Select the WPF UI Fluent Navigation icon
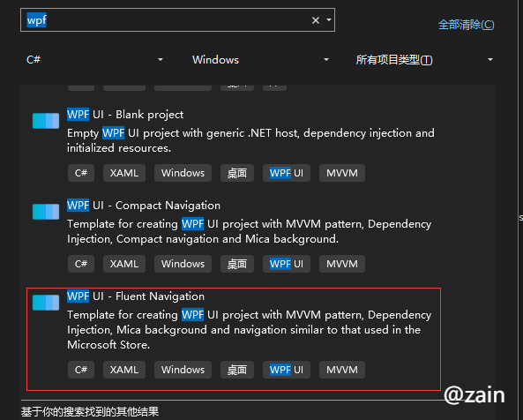This screenshot has width=523, height=420. tap(46, 303)
